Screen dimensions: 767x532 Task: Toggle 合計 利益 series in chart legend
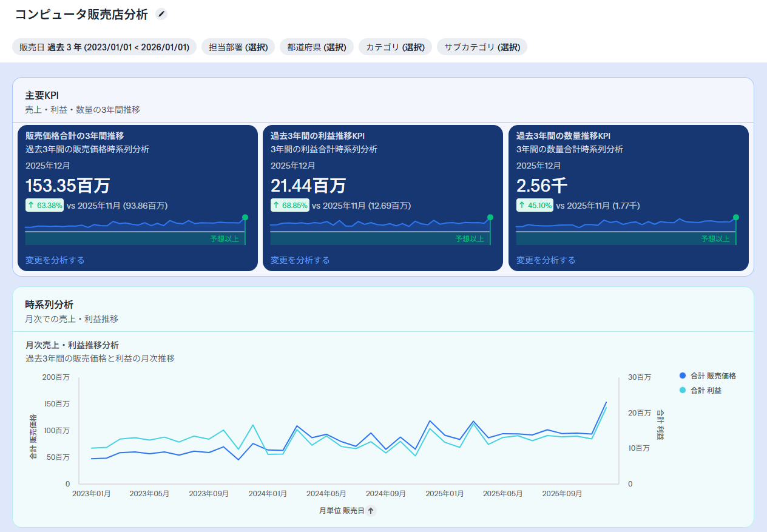tap(706, 391)
